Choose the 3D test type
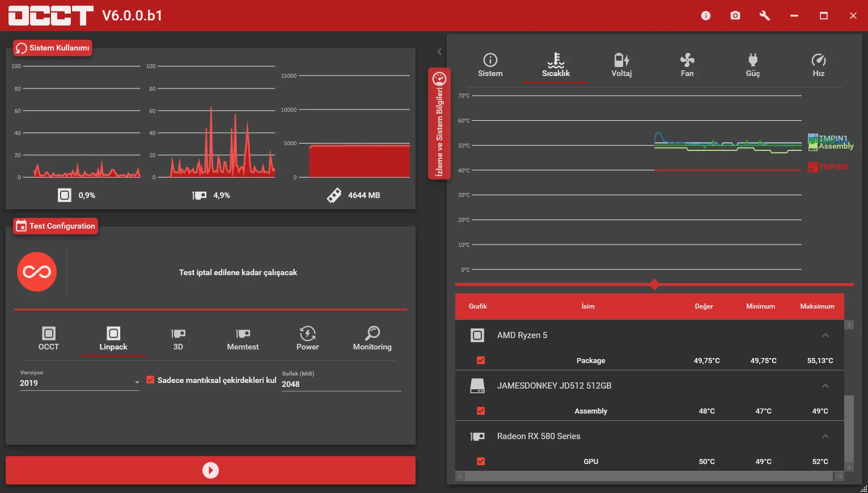Viewport: 868px width, 493px height. click(178, 339)
